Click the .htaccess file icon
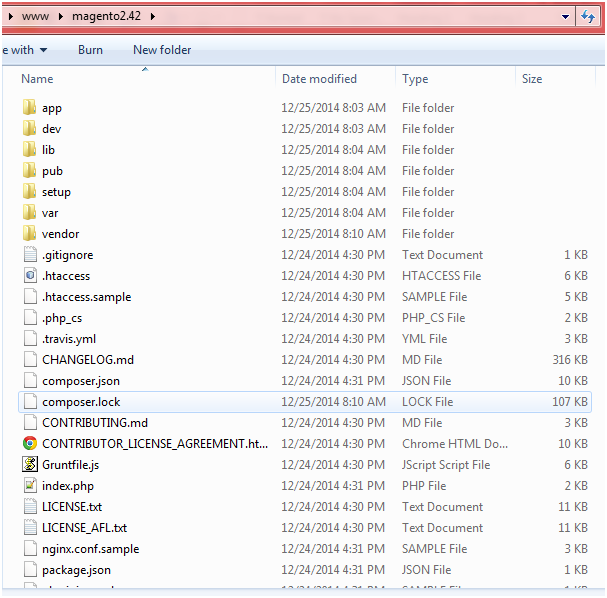Viewport: 607px width, 598px height. point(30,276)
